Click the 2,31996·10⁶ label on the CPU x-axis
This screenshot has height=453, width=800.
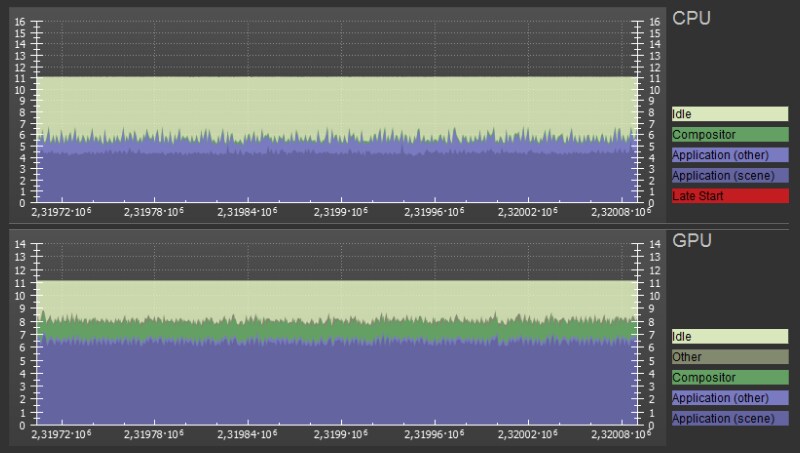(x=436, y=212)
